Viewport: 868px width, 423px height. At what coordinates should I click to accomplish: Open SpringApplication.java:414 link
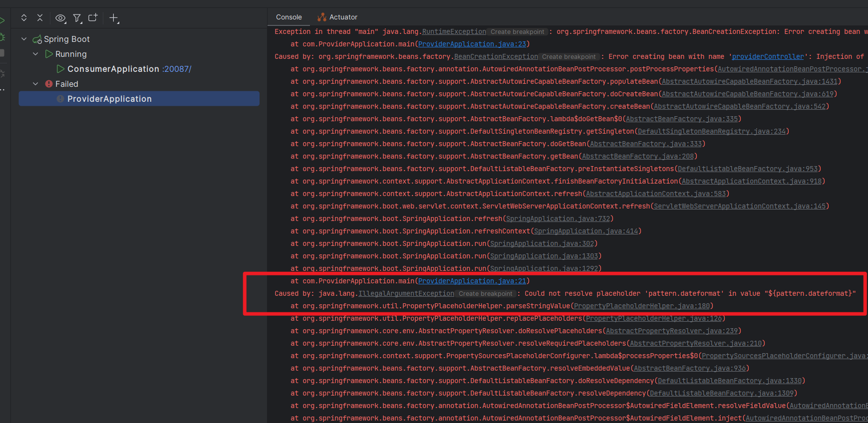(x=586, y=231)
